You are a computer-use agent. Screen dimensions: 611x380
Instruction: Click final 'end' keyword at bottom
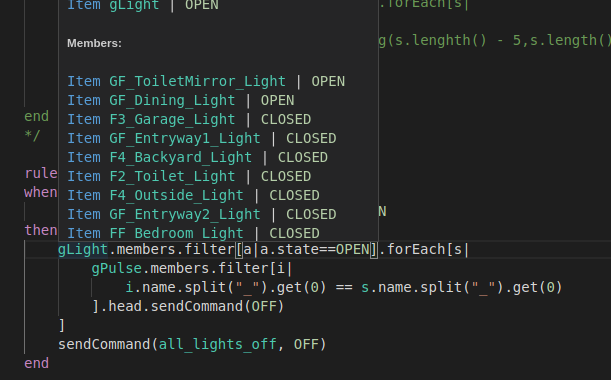[x=37, y=364]
